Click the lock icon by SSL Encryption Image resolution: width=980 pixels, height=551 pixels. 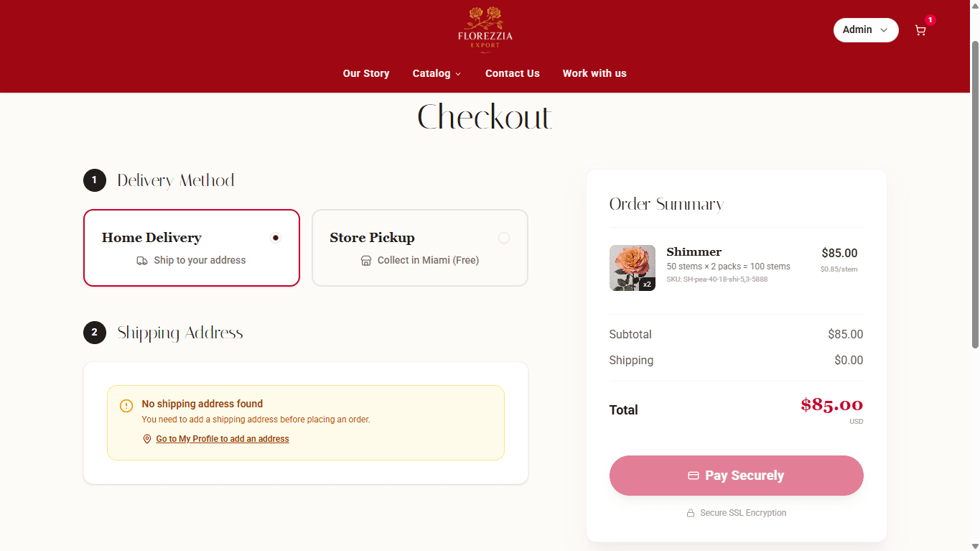(x=691, y=513)
